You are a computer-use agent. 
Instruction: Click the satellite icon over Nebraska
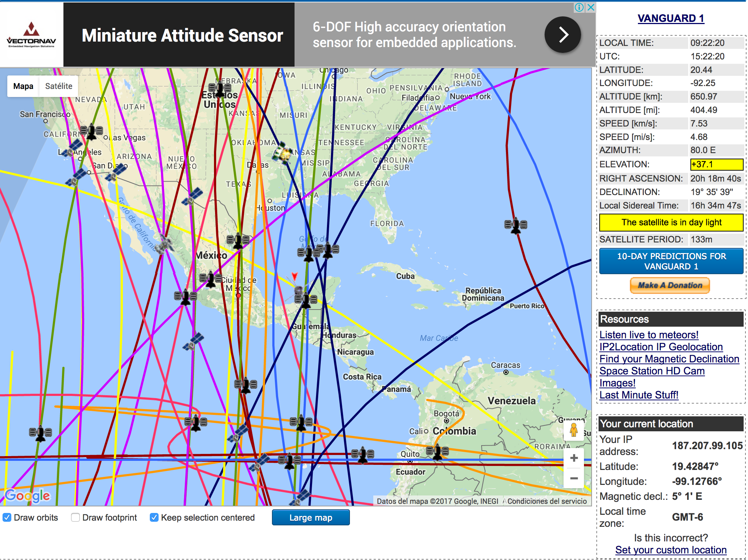[220, 89]
